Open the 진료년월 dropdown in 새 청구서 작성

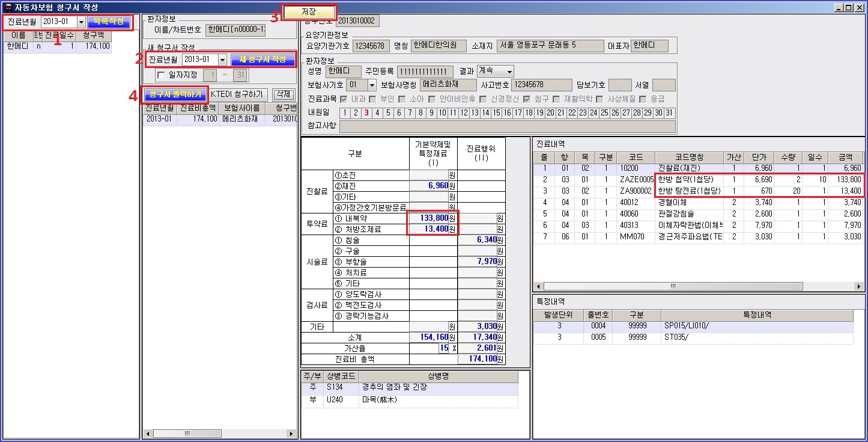point(222,60)
